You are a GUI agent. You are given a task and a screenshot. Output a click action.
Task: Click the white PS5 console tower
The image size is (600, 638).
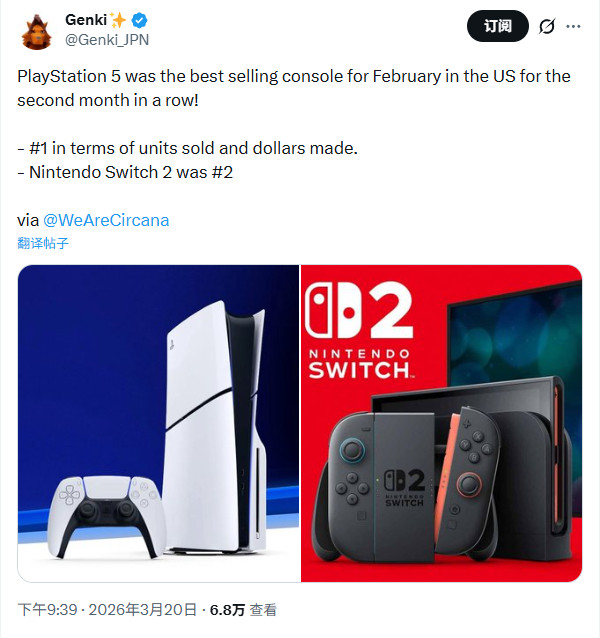216,427
